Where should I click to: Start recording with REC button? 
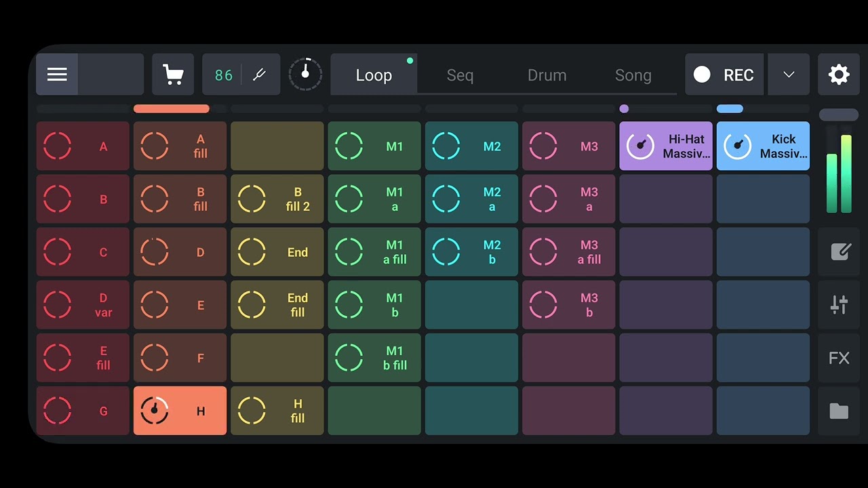[x=724, y=75]
